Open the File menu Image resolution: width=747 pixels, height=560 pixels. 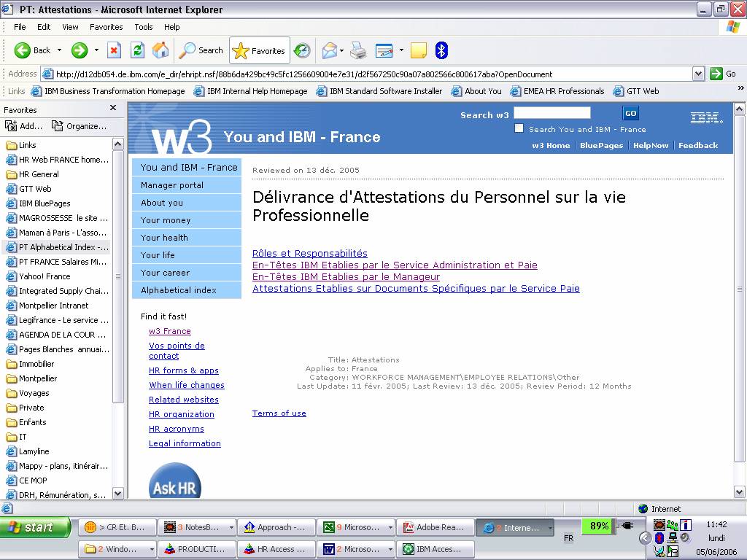pyautogui.click(x=20, y=27)
